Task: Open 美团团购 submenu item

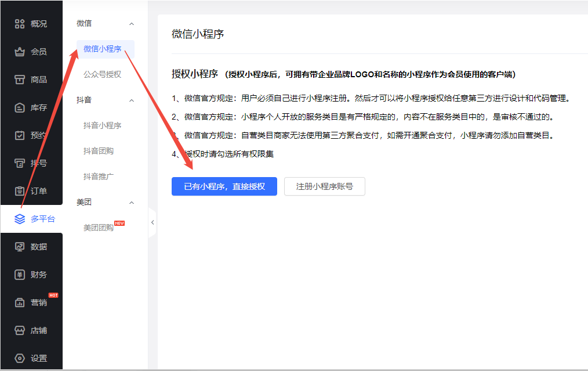Action: [98, 228]
